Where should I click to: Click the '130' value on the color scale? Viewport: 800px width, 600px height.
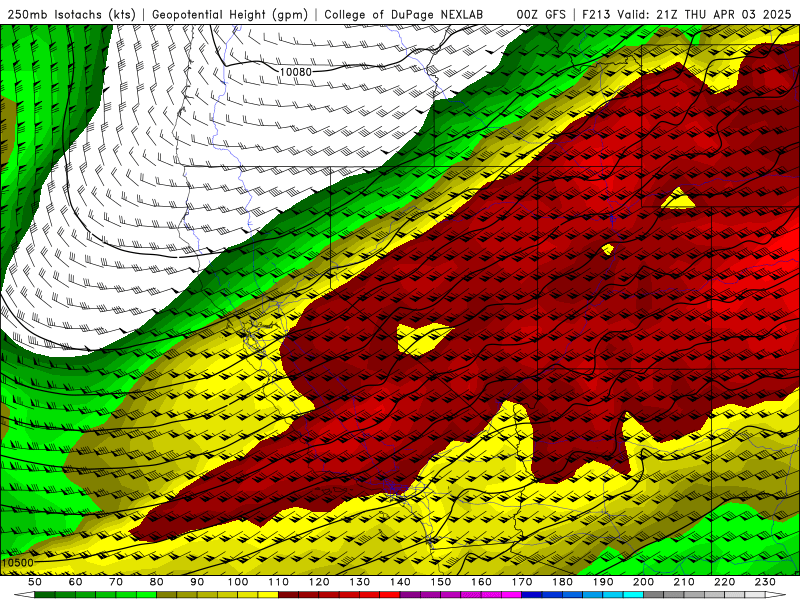tap(359, 582)
